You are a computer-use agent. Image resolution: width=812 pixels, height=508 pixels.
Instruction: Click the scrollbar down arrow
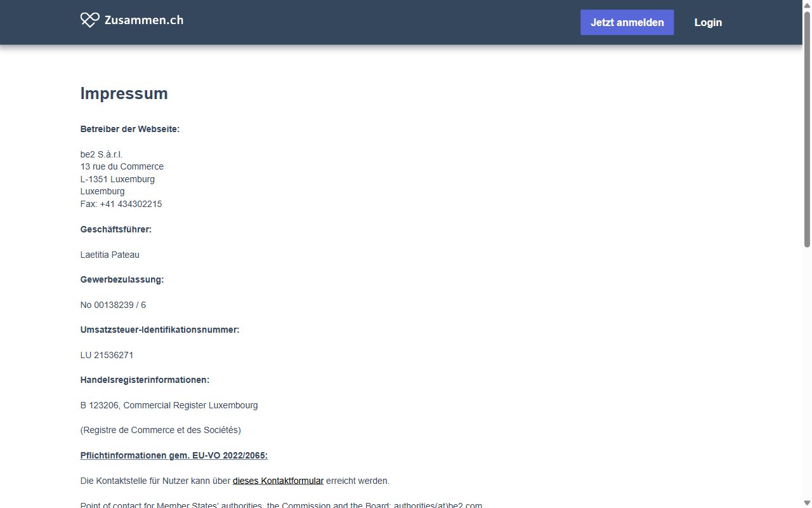(807, 503)
